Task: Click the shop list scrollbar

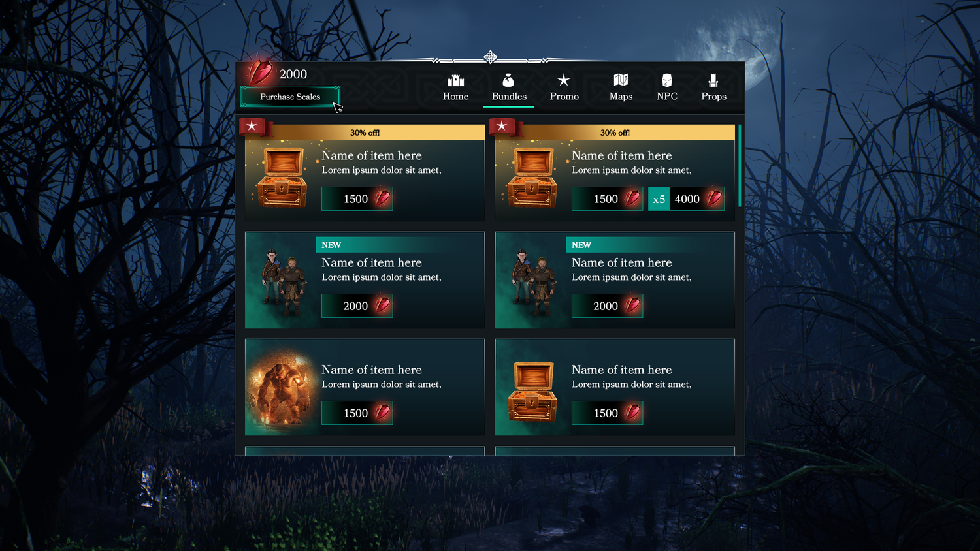Action: coord(740,166)
